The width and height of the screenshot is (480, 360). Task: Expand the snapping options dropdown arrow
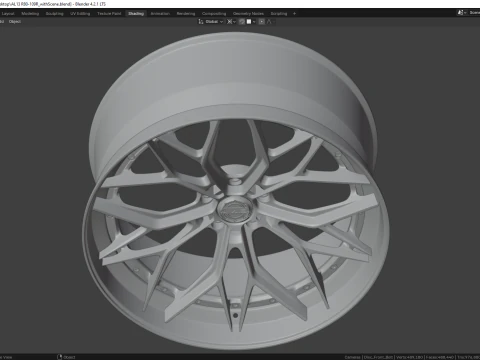[254, 22]
